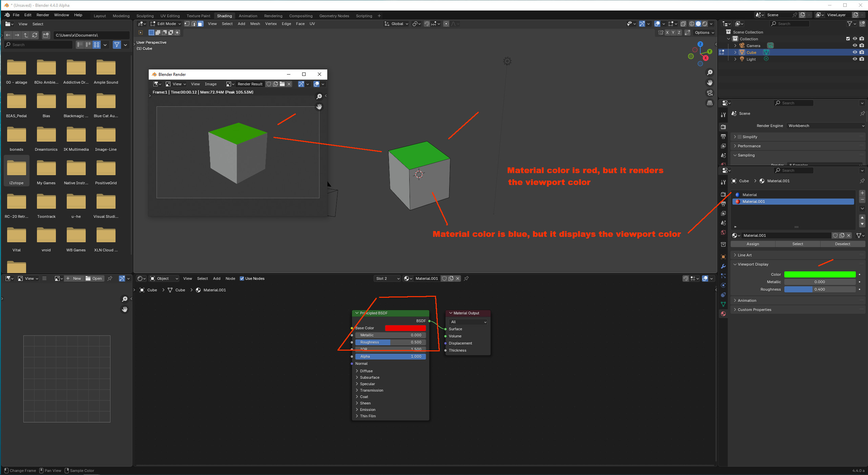The height and width of the screenshot is (475, 868).
Task: Click add material slot plus button
Action: point(862,193)
